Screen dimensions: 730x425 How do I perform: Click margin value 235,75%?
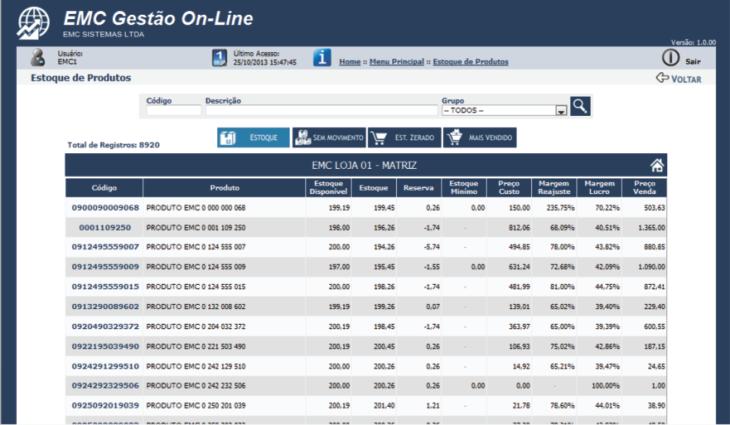(561, 208)
